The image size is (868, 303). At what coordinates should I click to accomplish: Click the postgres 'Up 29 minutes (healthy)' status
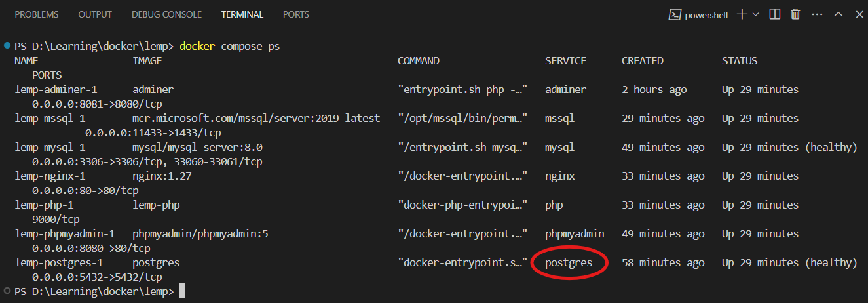(x=789, y=262)
